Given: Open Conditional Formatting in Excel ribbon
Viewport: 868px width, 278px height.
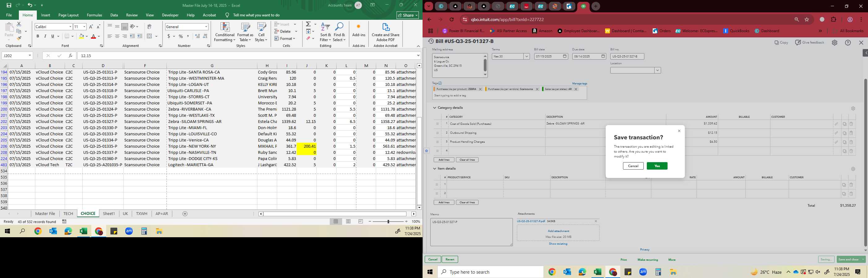Looking at the screenshot, I should [x=225, y=32].
